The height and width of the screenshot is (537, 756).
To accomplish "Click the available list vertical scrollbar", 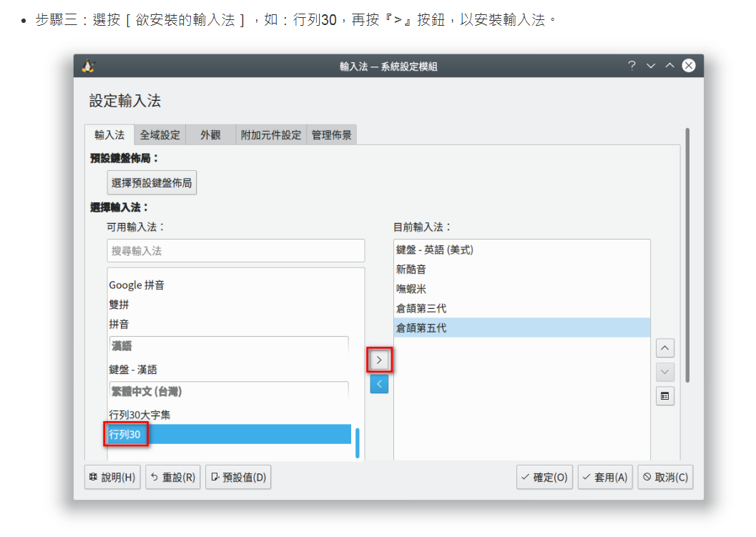I will click(358, 443).
